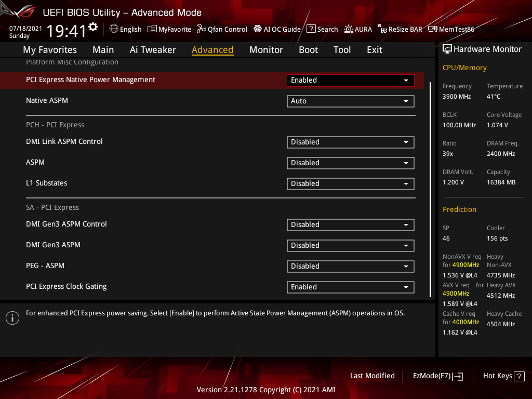This screenshot has height=399, width=532.
Task: Open the English language selector
Action: 125,29
